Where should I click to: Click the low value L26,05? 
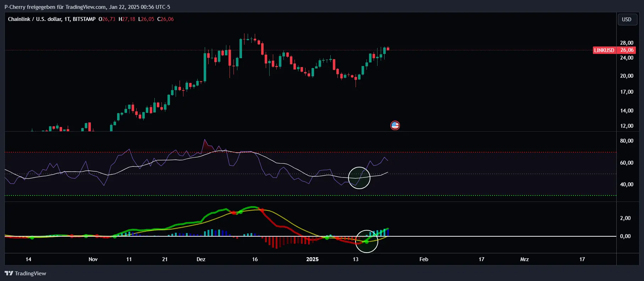(x=146, y=19)
